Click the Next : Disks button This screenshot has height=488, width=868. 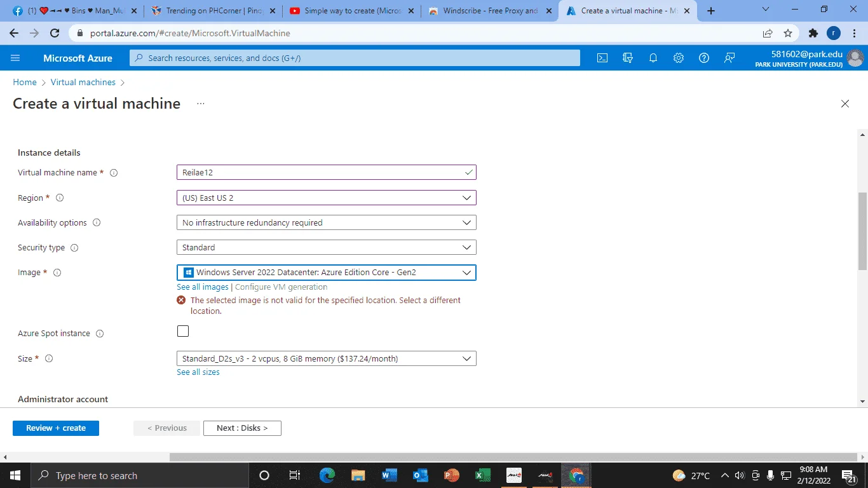pyautogui.click(x=242, y=428)
